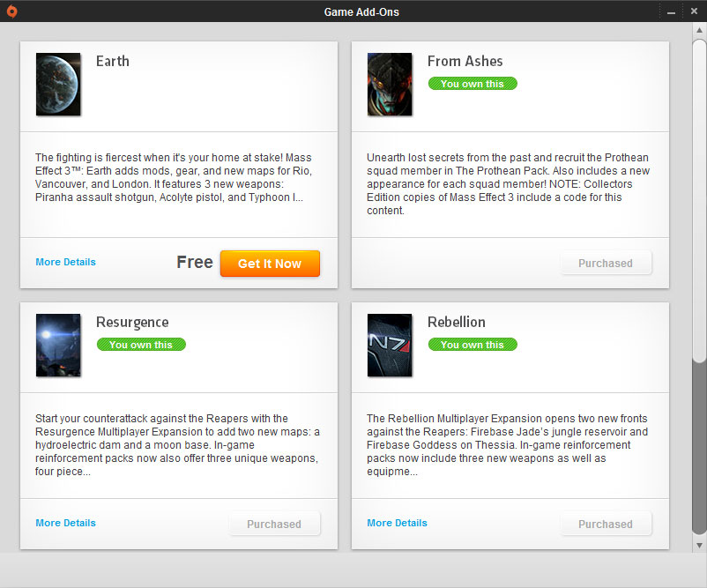The height and width of the screenshot is (588, 707).
Task: Click the scrollbar up arrow
Action: (x=698, y=31)
